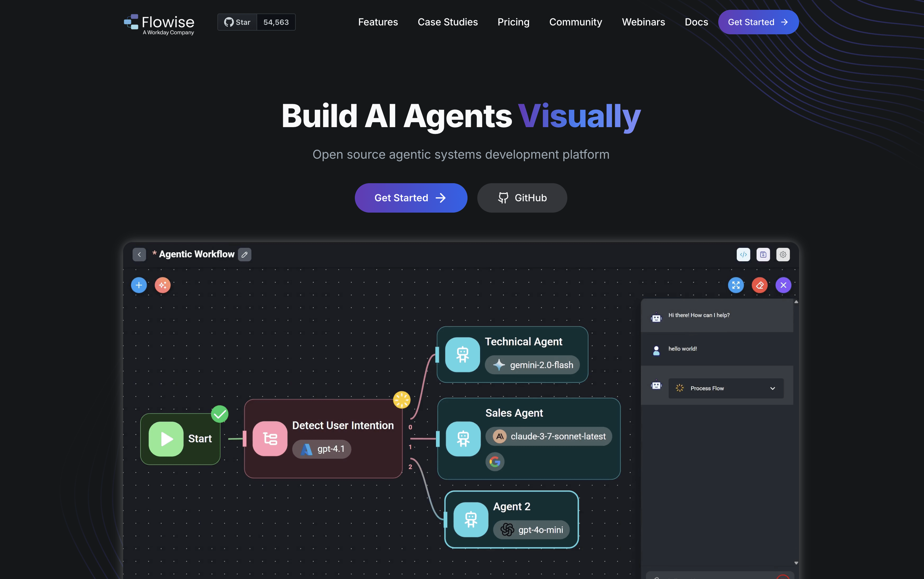
Task: Click the Process Flow spinner icon
Action: [x=679, y=388]
